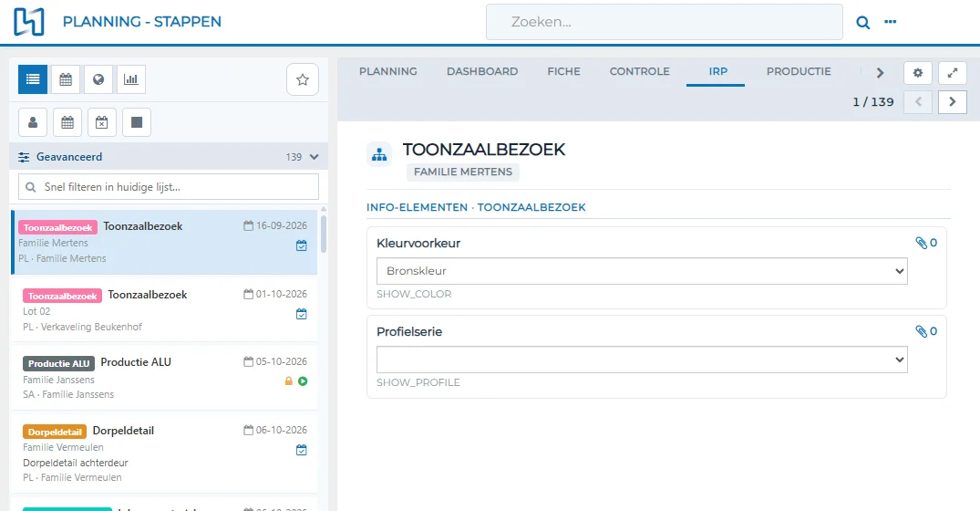The image size is (980, 511).
Task: Click the INFO-ELEMENTEN · TOONZAALBEZOEK heading link
Action: point(476,207)
